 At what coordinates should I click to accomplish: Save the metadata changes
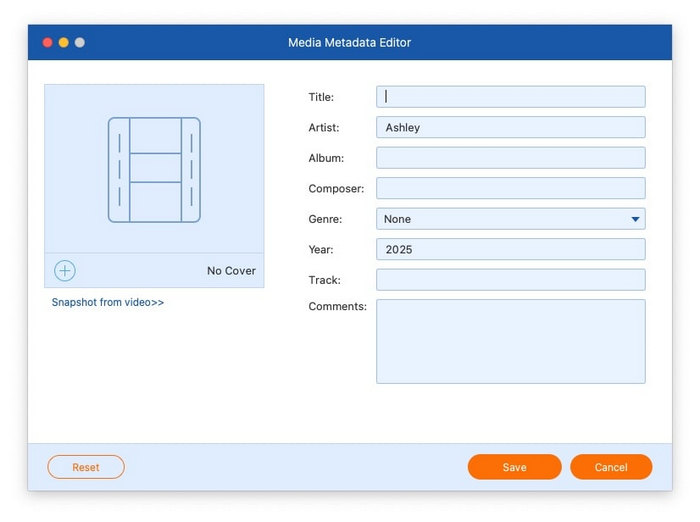coord(514,467)
